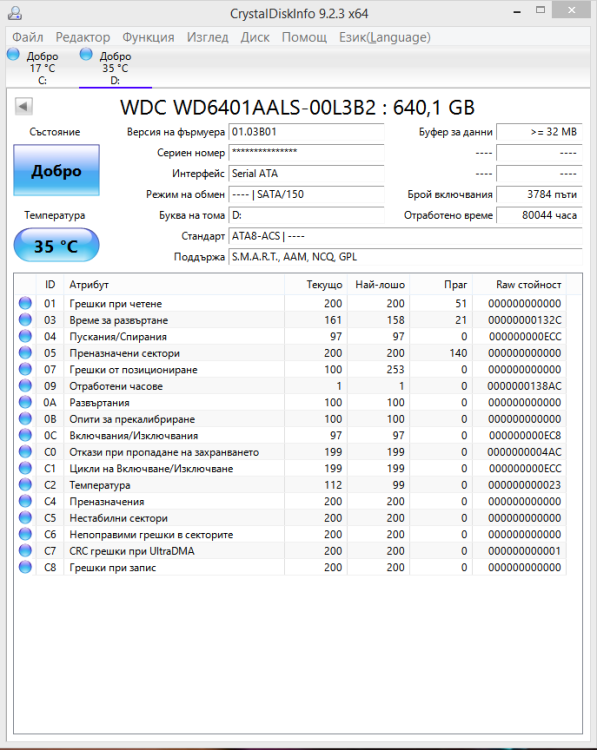Click the transfer mode field SATA/150
This screenshot has width=597, height=750.
(x=306, y=195)
